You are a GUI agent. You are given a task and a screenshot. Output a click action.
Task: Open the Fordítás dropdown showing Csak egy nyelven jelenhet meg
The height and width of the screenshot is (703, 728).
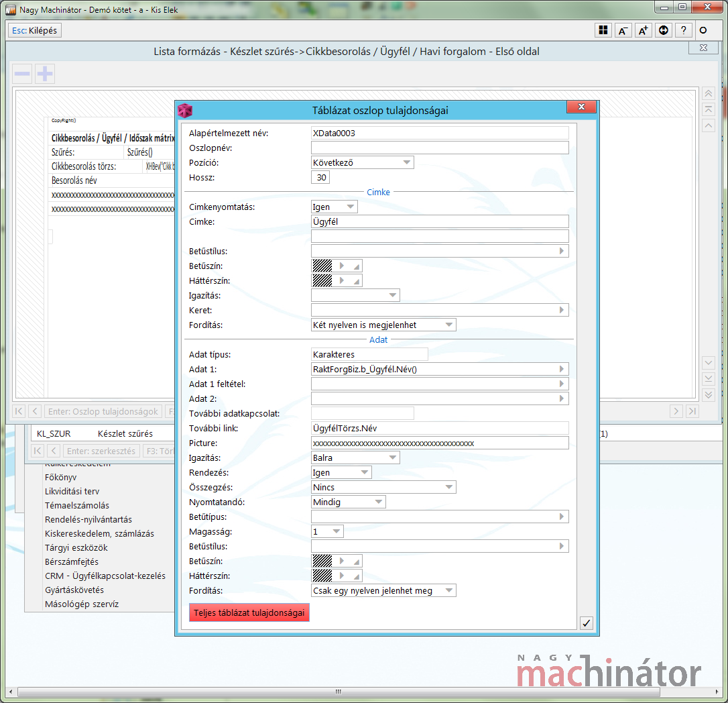(x=383, y=590)
